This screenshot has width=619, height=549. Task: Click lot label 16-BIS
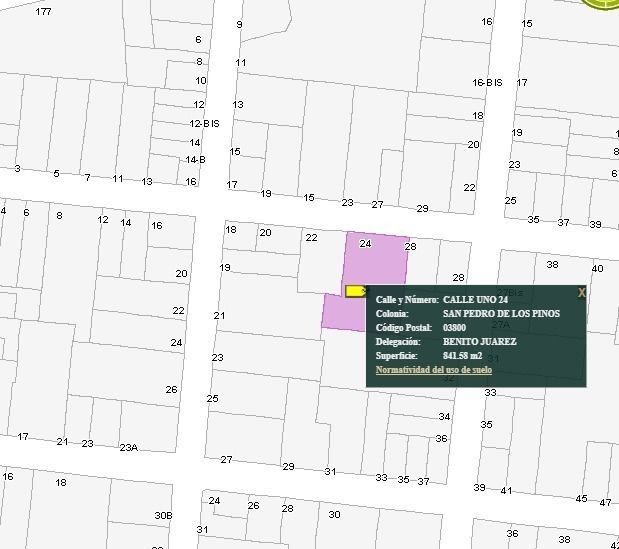[487, 82]
